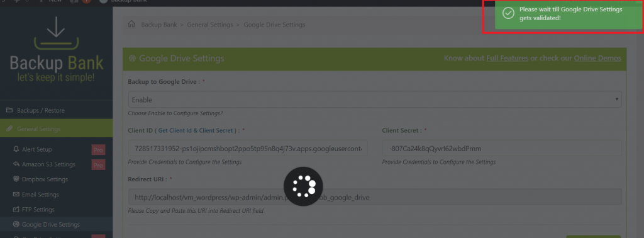Click the General Settings breadcrumb link

(210, 25)
